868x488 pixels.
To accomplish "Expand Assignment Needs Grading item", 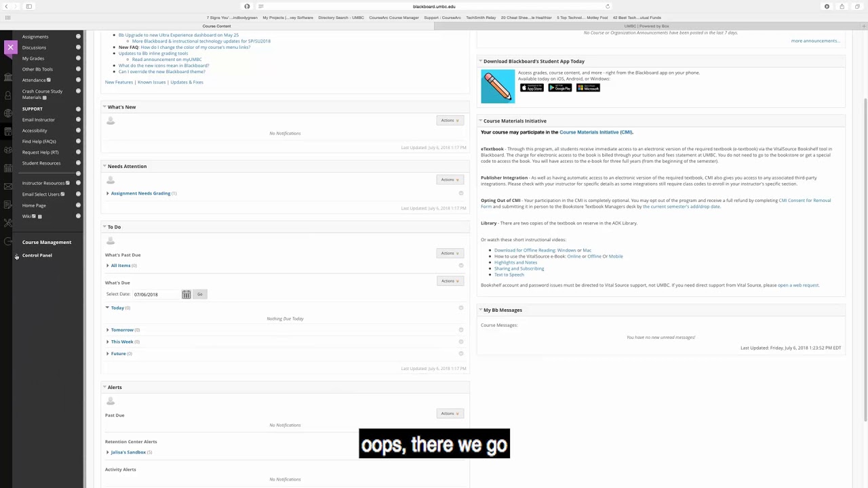I will pos(108,194).
